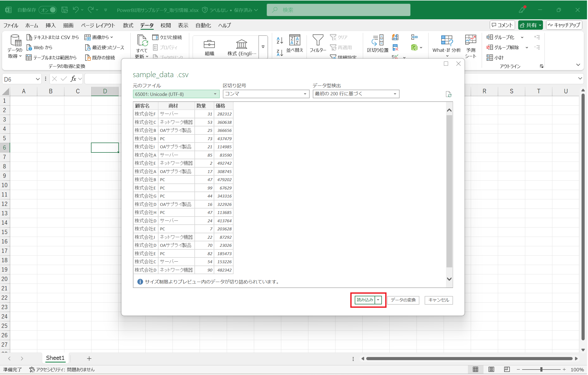
Task: Select worksheet column R header
Action: [484, 91]
